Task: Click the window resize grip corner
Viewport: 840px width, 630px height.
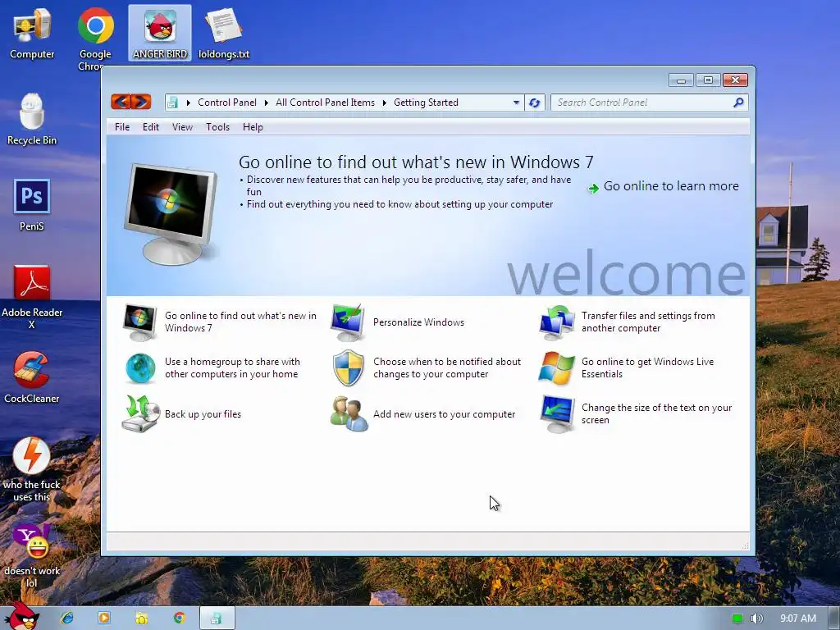Action: point(745,546)
